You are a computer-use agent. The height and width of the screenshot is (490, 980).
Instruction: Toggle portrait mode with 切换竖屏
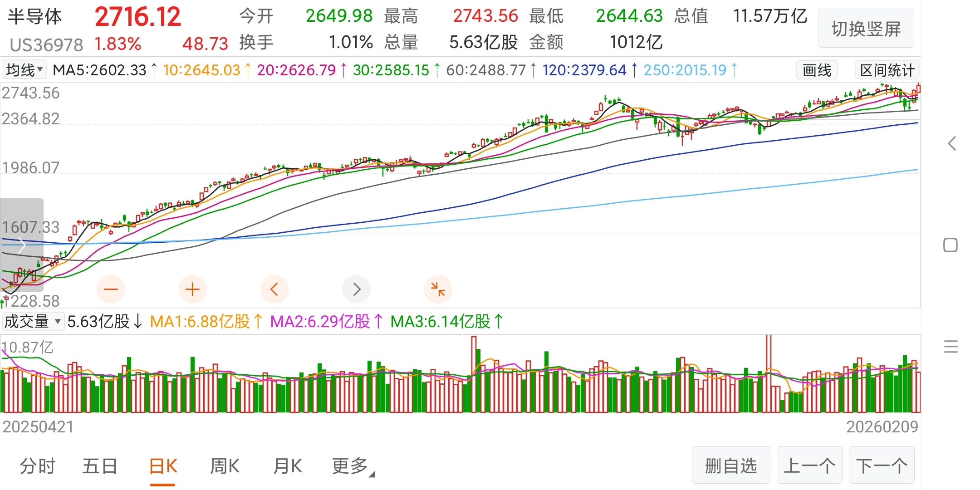(866, 29)
